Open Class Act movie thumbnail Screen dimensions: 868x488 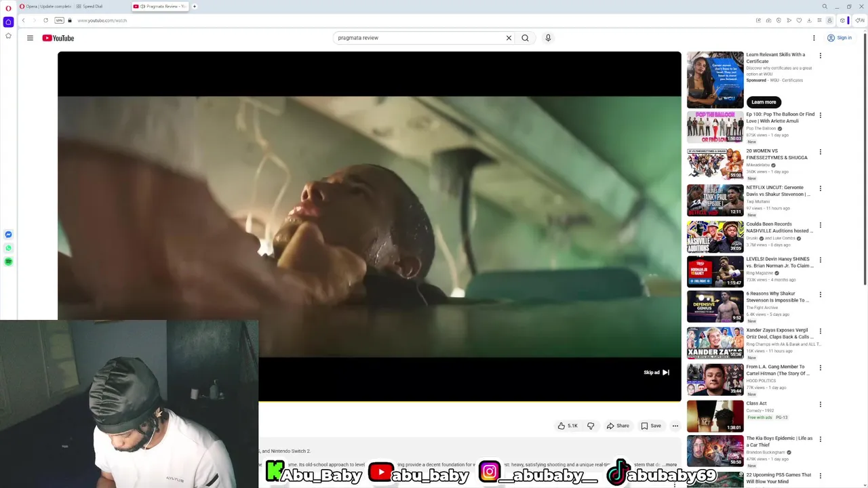click(715, 416)
